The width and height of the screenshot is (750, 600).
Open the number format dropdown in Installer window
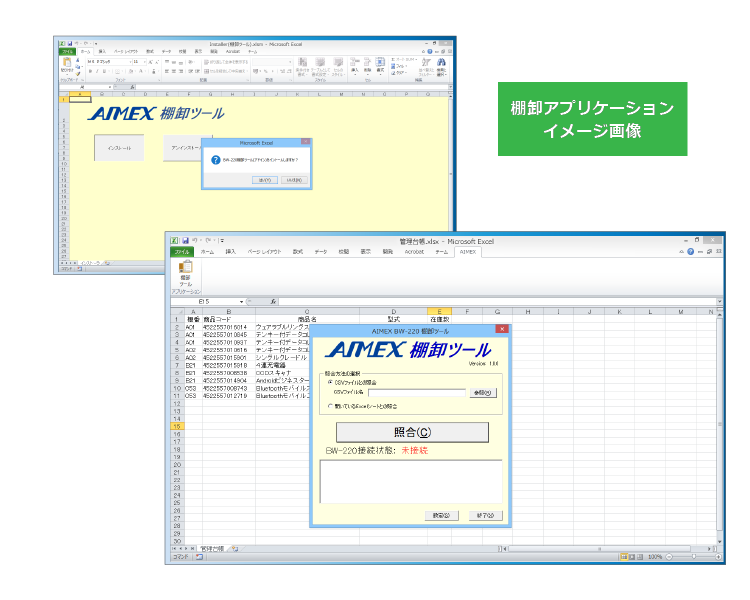pos(290,62)
